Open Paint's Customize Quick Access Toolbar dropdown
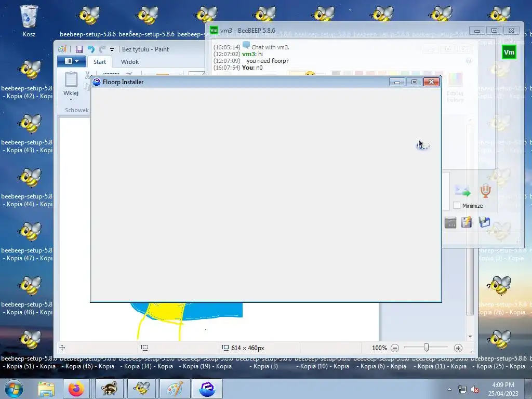Screen dimensions: 532x399 click(112, 49)
